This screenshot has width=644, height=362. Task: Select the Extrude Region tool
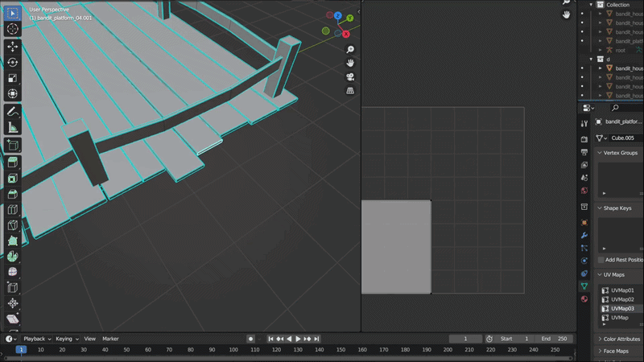click(x=13, y=162)
